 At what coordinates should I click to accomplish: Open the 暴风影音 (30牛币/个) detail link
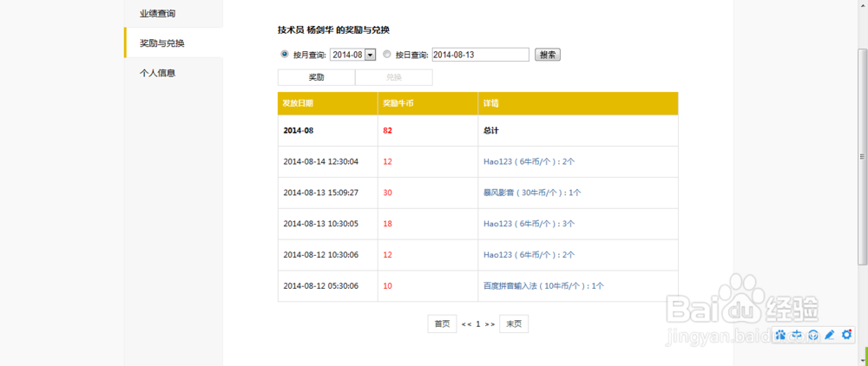click(x=532, y=193)
